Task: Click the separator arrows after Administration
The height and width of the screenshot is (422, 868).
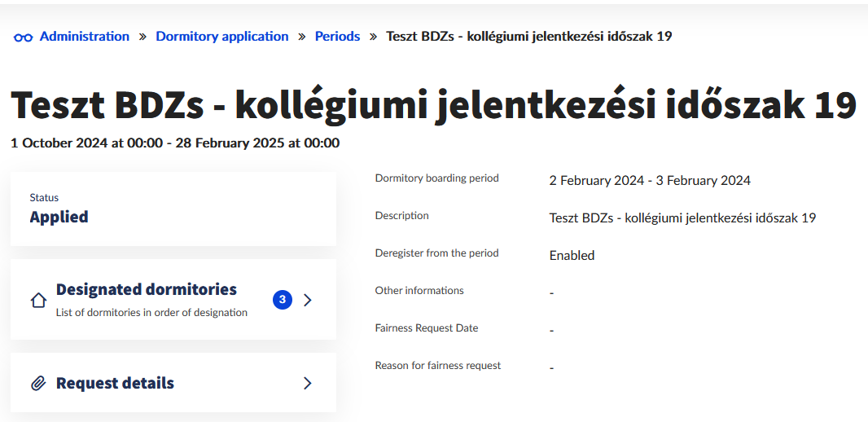Action: 142,37
